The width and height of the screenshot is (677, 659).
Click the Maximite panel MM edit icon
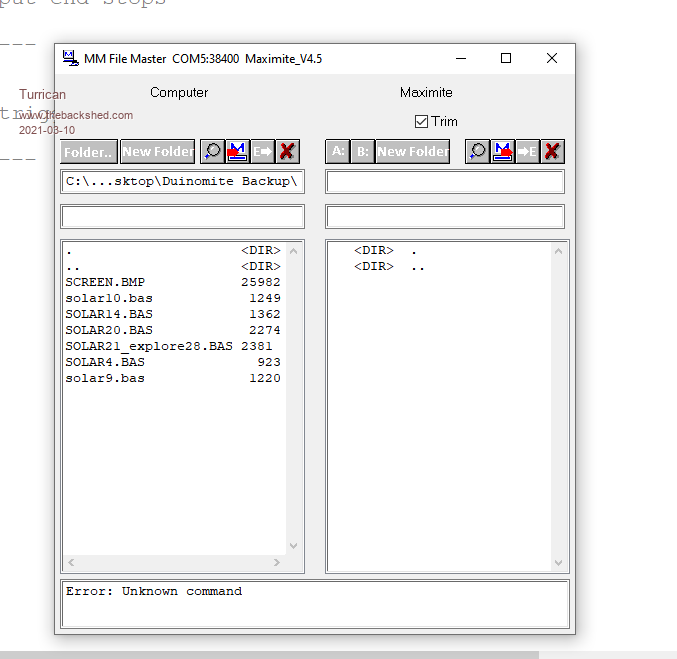[x=502, y=151]
